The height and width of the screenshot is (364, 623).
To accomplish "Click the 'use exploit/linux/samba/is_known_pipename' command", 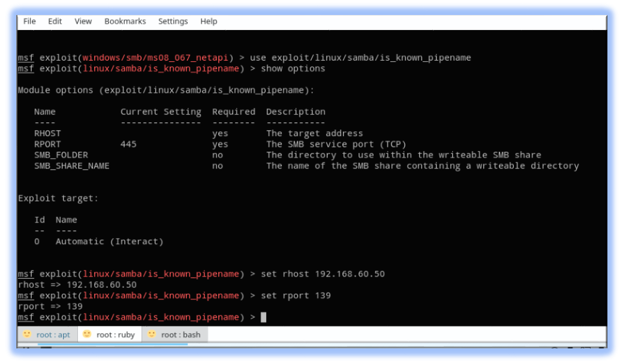I will coord(360,58).
